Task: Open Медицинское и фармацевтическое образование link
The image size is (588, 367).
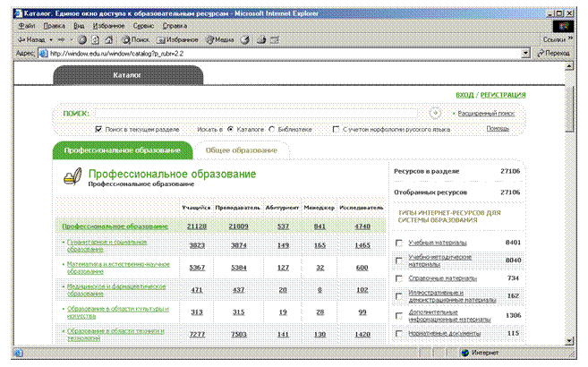Action: [x=116, y=290]
